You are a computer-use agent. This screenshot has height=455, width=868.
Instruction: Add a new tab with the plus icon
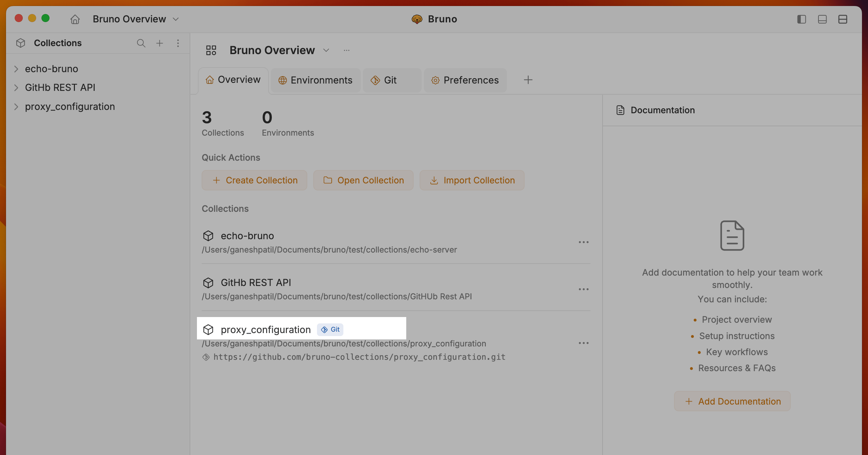point(528,80)
